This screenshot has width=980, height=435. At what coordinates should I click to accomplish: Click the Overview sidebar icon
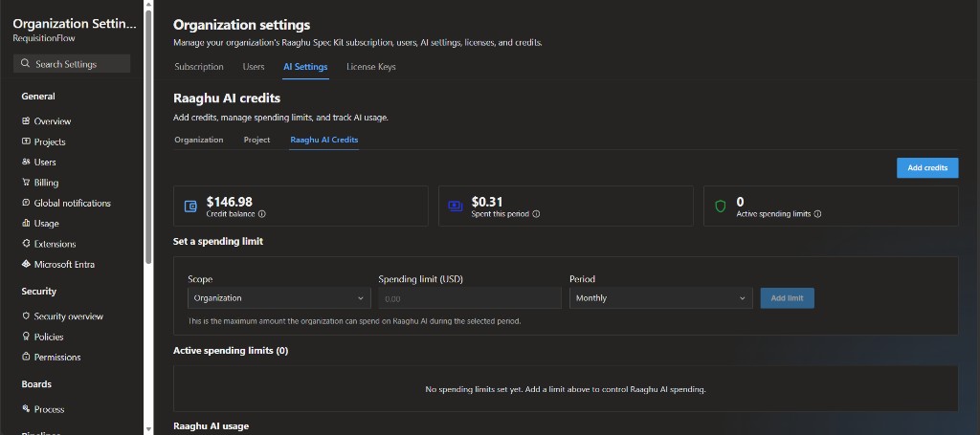click(26, 121)
